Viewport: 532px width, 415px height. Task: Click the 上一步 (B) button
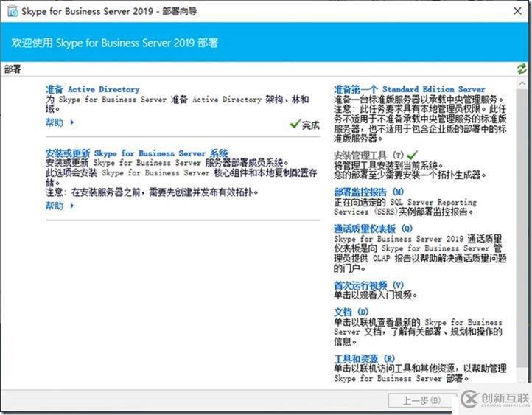click(x=421, y=401)
